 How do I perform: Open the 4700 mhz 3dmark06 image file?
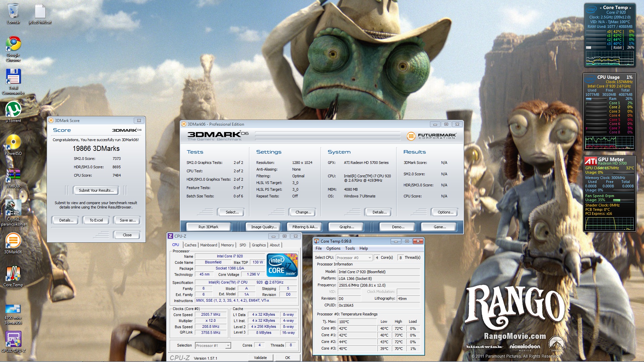click(x=13, y=314)
